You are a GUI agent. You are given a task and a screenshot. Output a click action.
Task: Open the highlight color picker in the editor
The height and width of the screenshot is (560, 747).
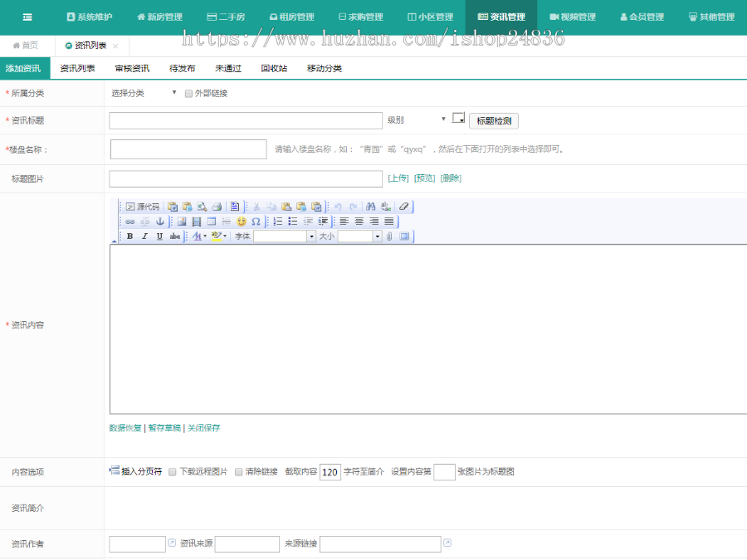tap(217, 236)
